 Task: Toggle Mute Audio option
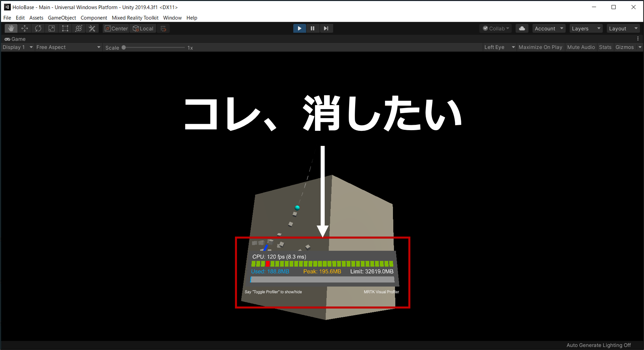pos(581,47)
